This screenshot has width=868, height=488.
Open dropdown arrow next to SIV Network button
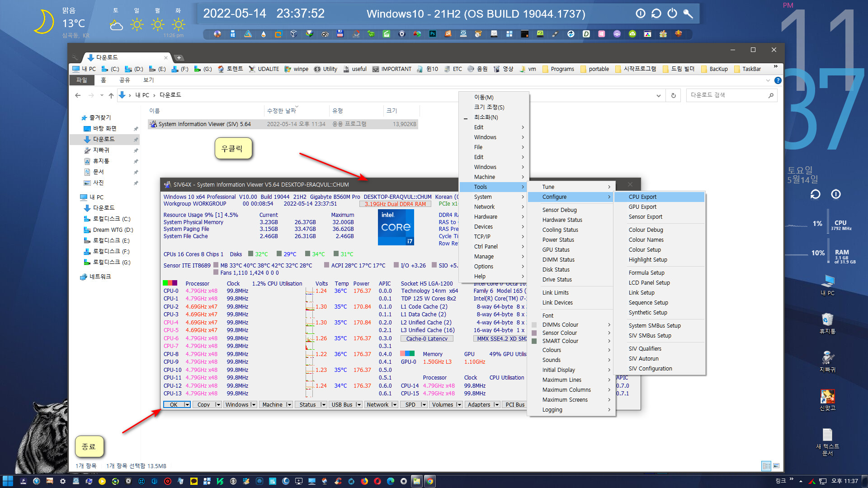[x=394, y=405]
